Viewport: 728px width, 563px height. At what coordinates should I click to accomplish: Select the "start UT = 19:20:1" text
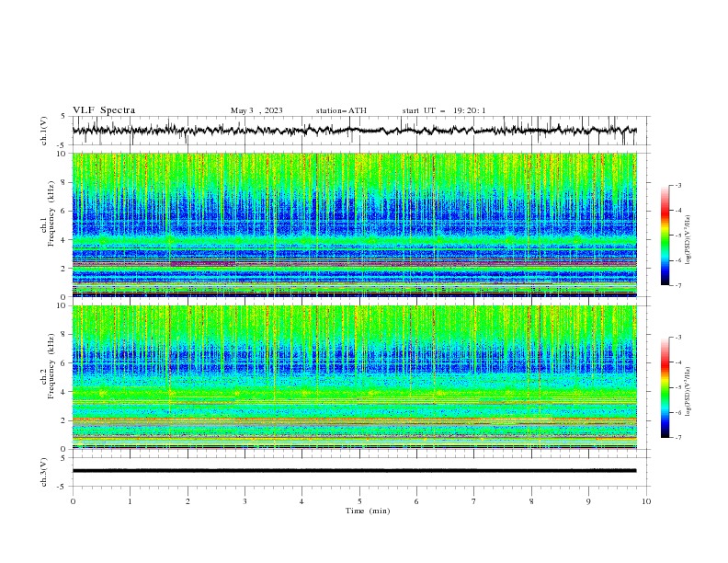pyautogui.click(x=444, y=110)
